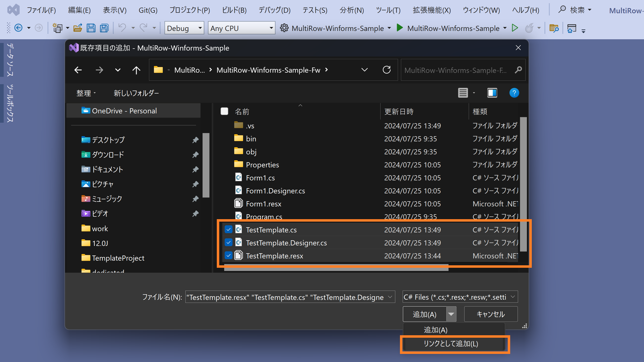Viewport: 644px width, 362px height.
Task: Unpin the Desktop (デスクトップ) quick access pin
Action: click(195, 140)
